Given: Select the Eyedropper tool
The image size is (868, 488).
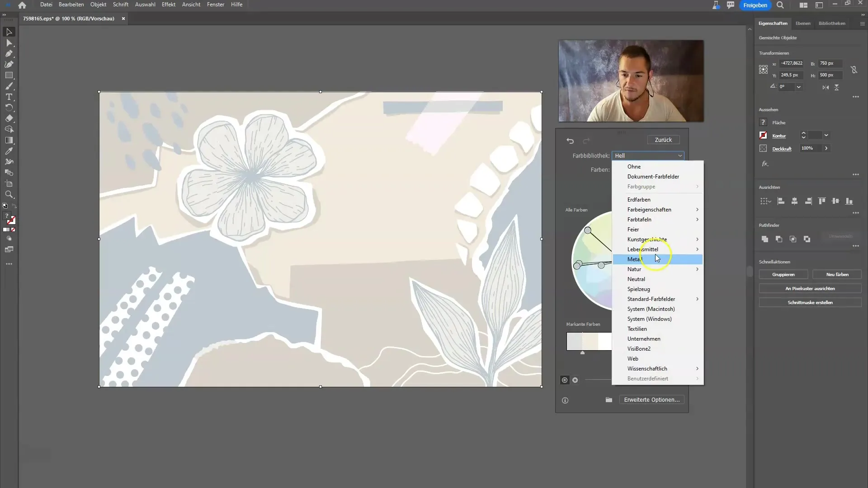Looking at the screenshot, I should (9, 151).
